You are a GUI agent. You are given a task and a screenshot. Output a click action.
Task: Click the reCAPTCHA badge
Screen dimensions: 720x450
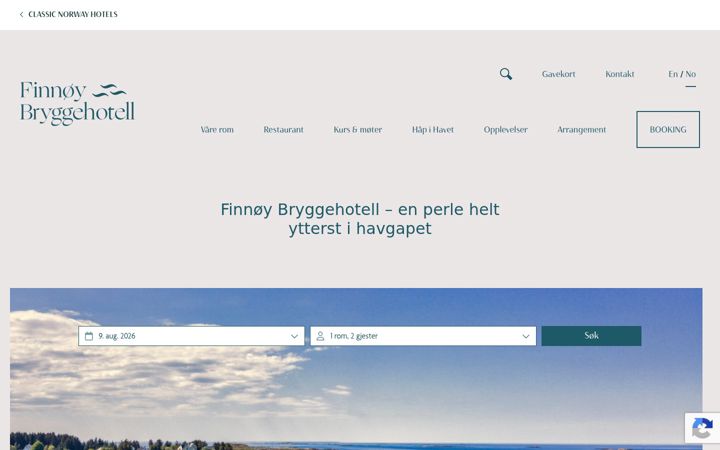(703, 428)
